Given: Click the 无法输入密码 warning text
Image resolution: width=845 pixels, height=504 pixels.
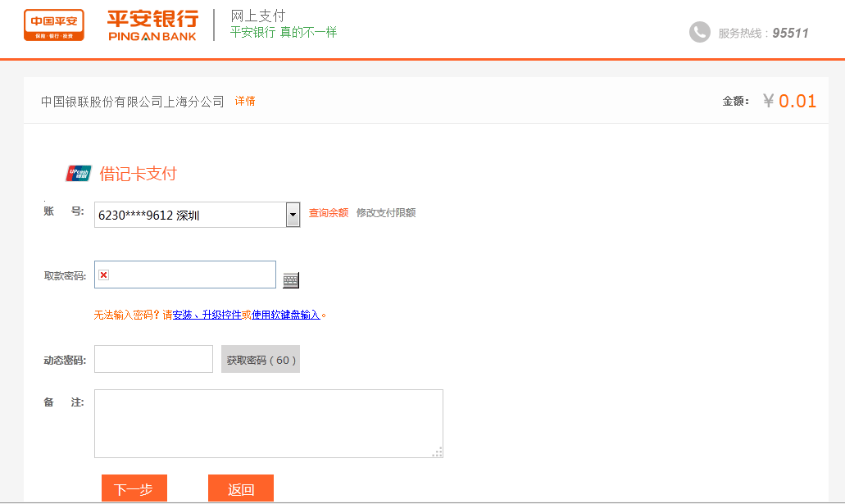Looking at the screenshot, I should (x=128, y=315).
